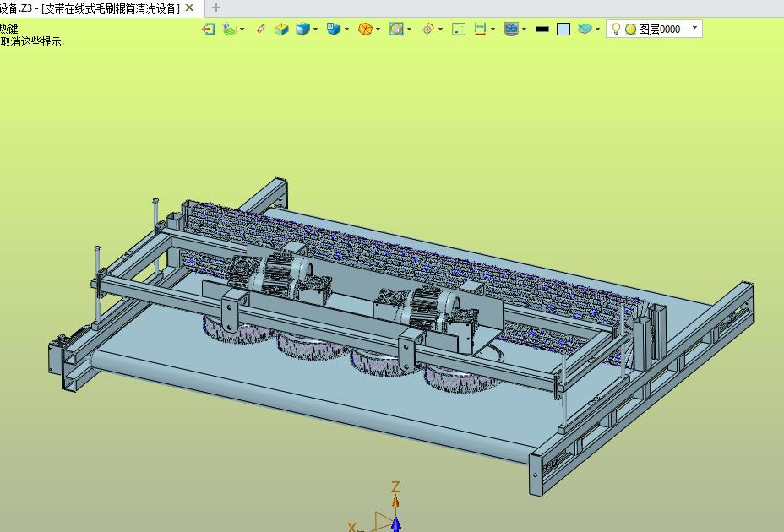The width and height of the screenshot is (784, 532).
Task: Click the 取消这些提示 hint text
Action: 32,42
